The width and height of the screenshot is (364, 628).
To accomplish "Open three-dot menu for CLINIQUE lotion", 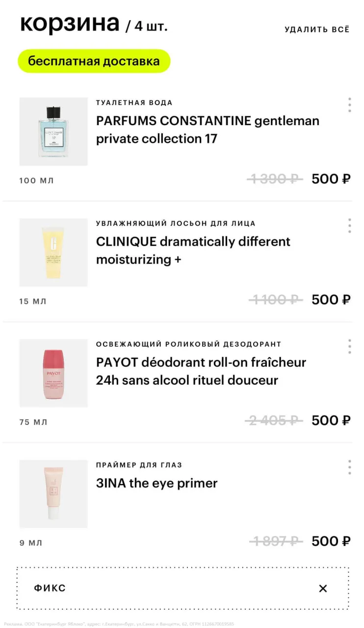I will 349,226.
